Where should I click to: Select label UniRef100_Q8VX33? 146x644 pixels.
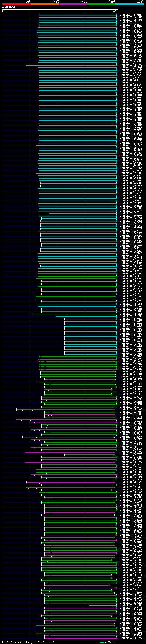tap(131, 55)
